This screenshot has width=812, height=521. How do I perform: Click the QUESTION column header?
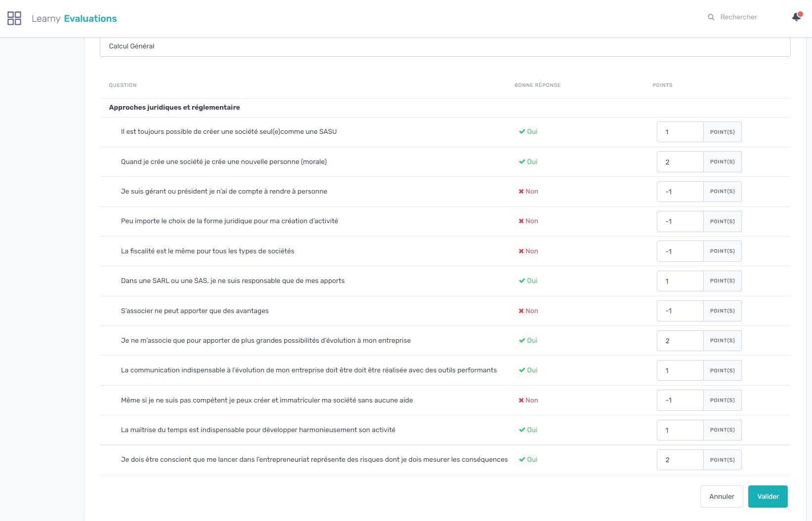tap(123, 85)
